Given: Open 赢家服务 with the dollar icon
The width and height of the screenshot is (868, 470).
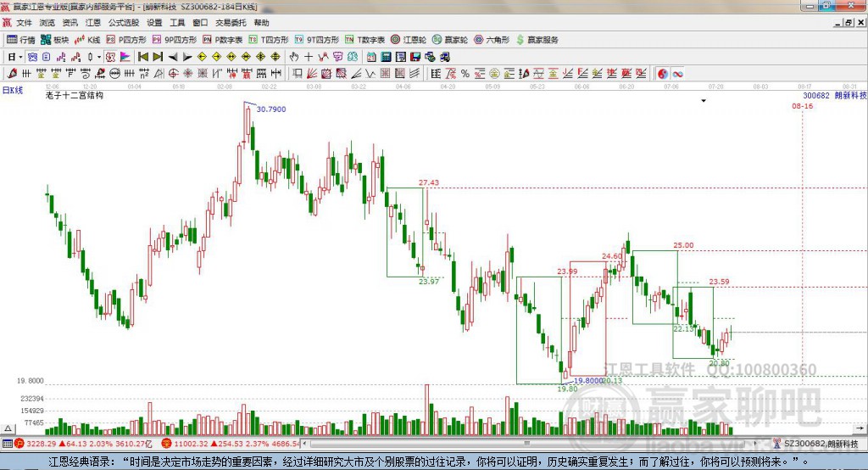Looking at the screenshot, I should point(537,39).
